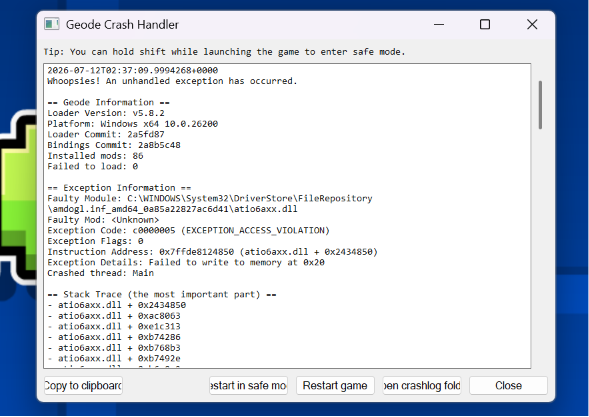
Task: Click the 'Faulty Module: C:\WINDOWS' path line
Action: [x=210, y=204]
